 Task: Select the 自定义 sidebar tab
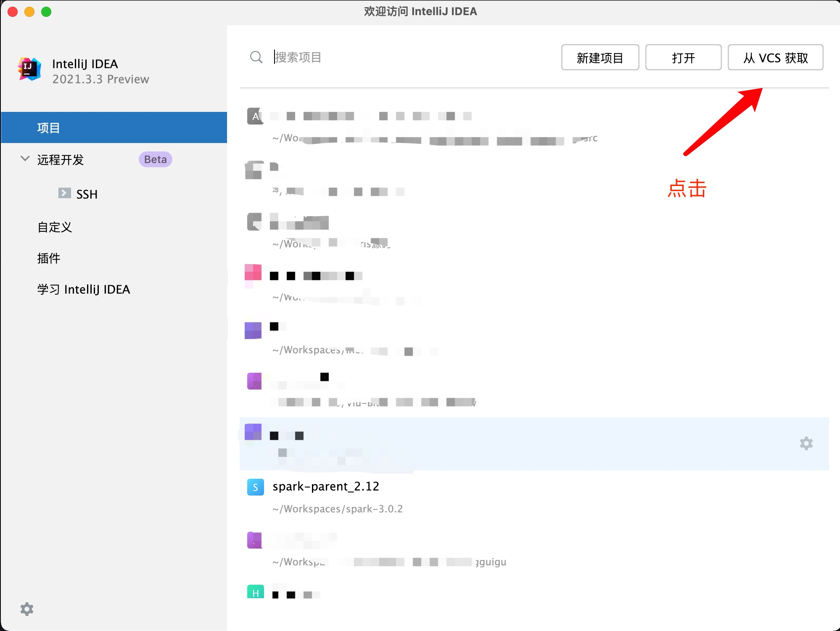coord(55,227)
